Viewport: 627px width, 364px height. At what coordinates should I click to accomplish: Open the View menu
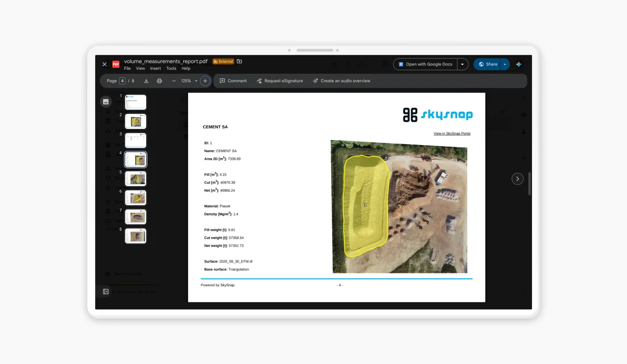(141, 68)
